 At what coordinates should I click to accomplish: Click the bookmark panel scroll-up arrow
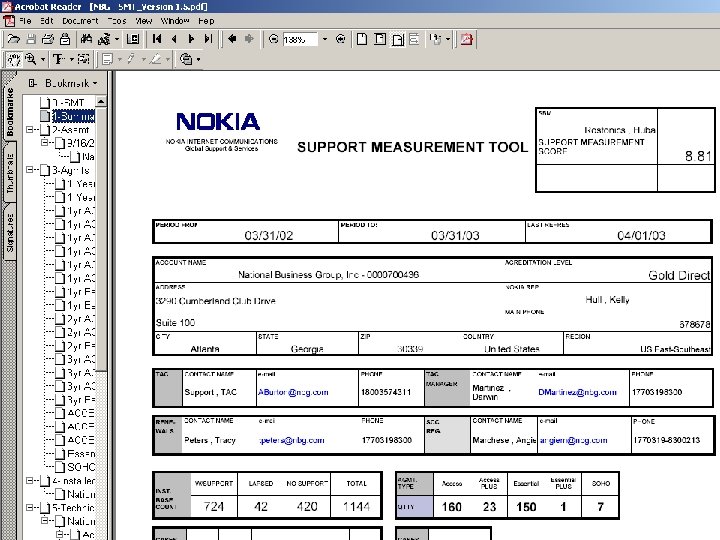click(x=101, y=101)
